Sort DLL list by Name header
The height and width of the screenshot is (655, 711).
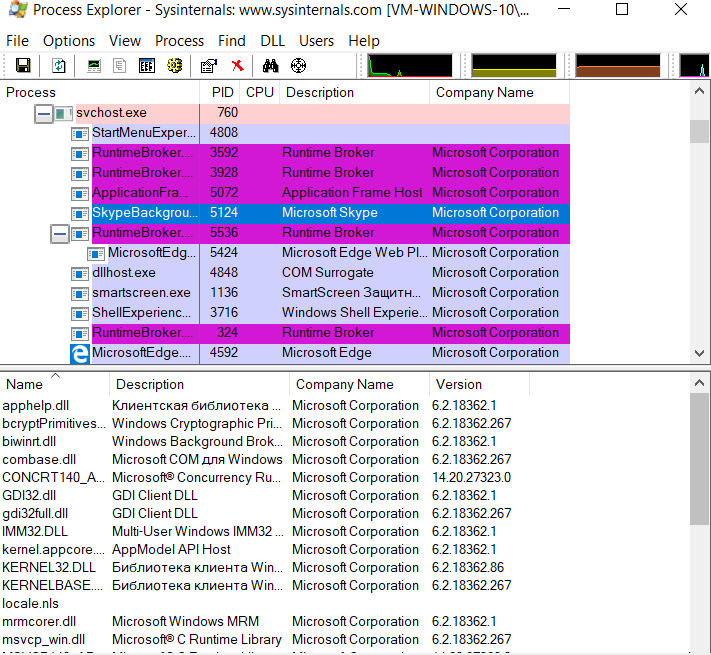pos(54,384)
